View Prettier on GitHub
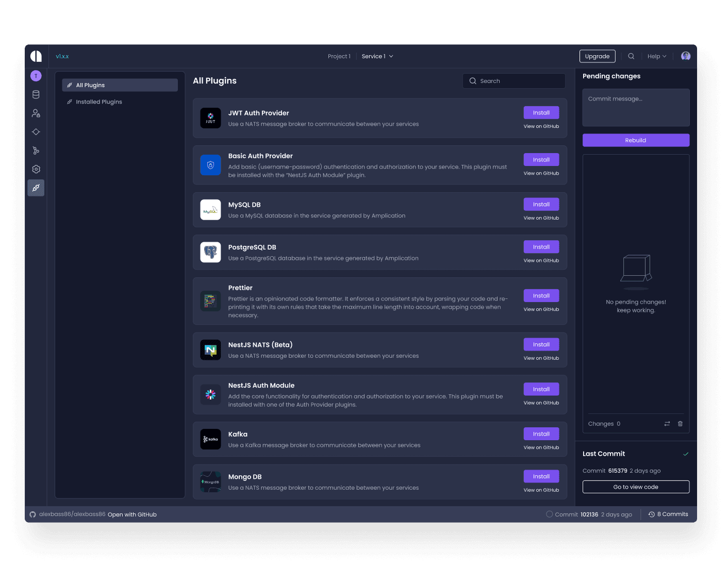The height and width of the screenshot is (567, 728). click(x=541, y=309)
